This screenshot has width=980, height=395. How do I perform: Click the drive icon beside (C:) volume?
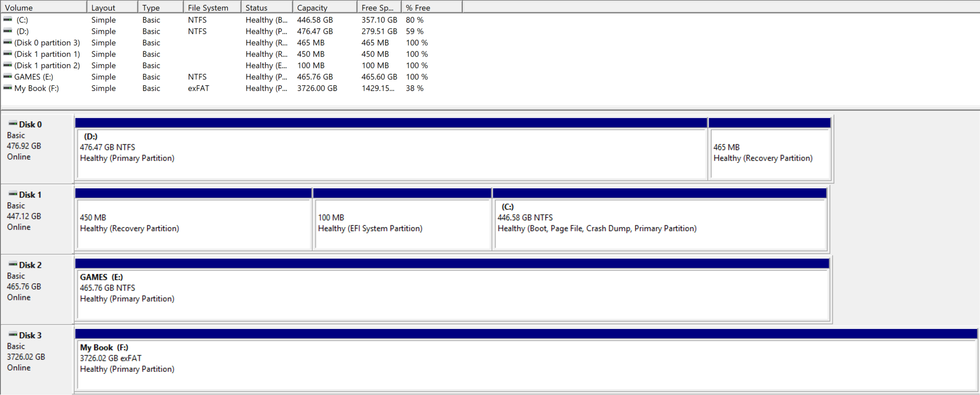(8, 20)
